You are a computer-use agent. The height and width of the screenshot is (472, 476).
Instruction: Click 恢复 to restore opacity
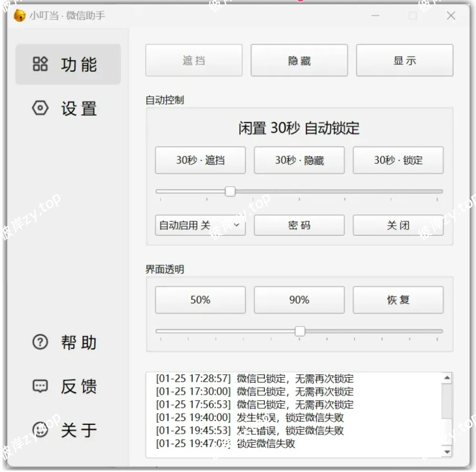click(x=398, y=300)
